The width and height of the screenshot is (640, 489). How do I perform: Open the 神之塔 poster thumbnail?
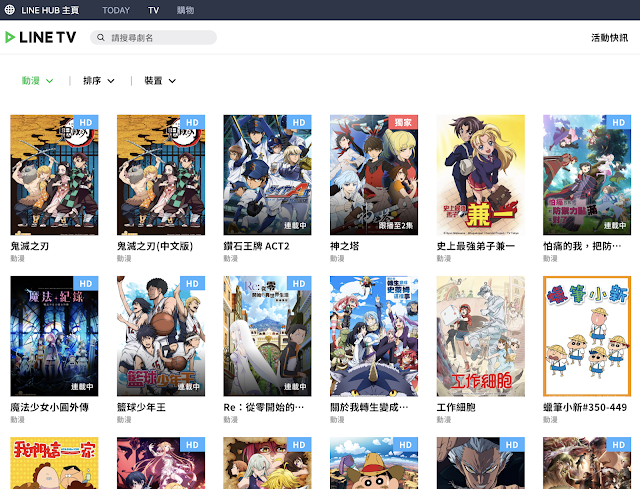point(374,175)
